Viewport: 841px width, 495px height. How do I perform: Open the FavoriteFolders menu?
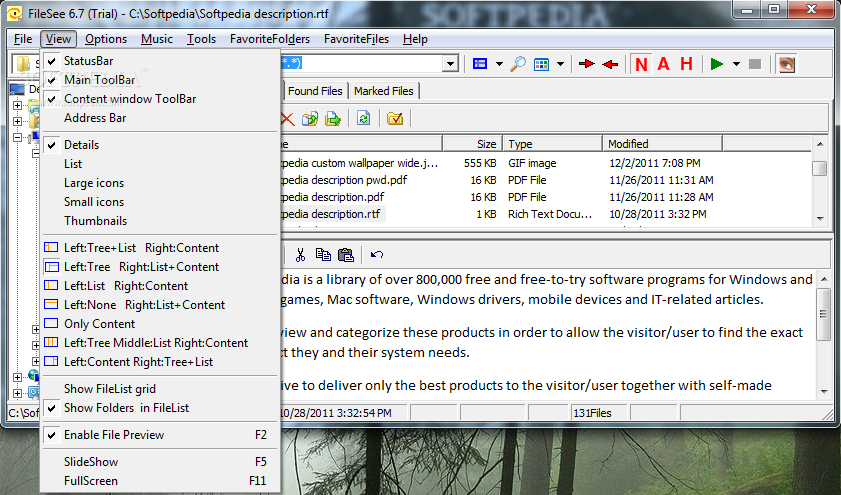coord(270,39)
